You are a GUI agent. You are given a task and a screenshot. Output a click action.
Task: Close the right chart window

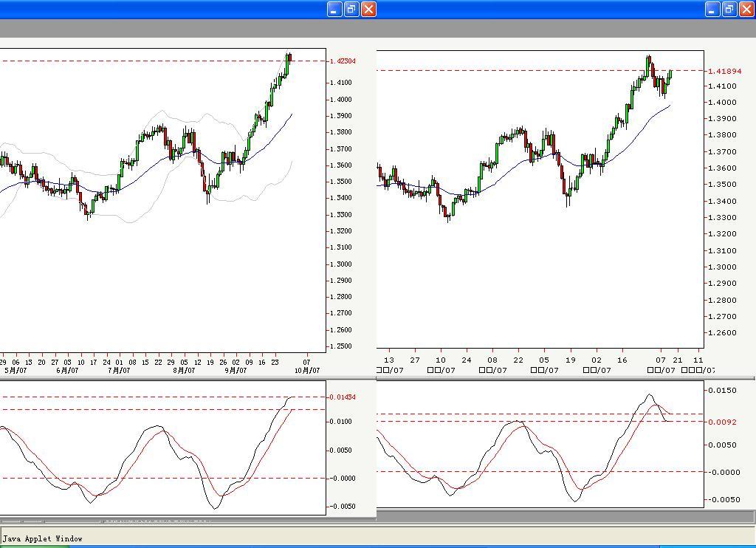[x=747, y=9]
